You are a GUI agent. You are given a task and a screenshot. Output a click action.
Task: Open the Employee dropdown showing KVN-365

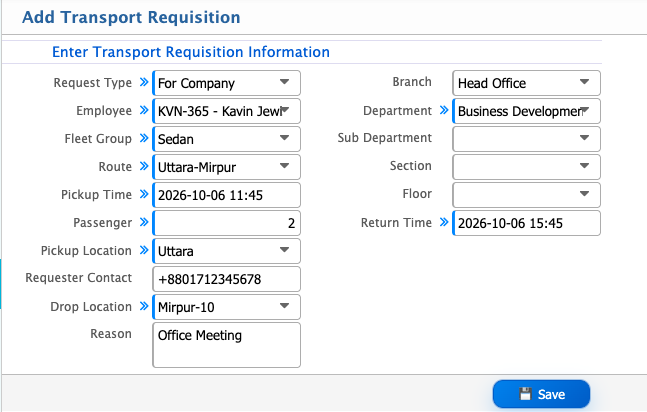click(x=227, y=111)
